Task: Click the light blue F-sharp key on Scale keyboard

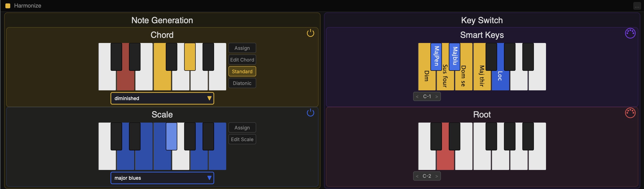Action: click(172, 136)
